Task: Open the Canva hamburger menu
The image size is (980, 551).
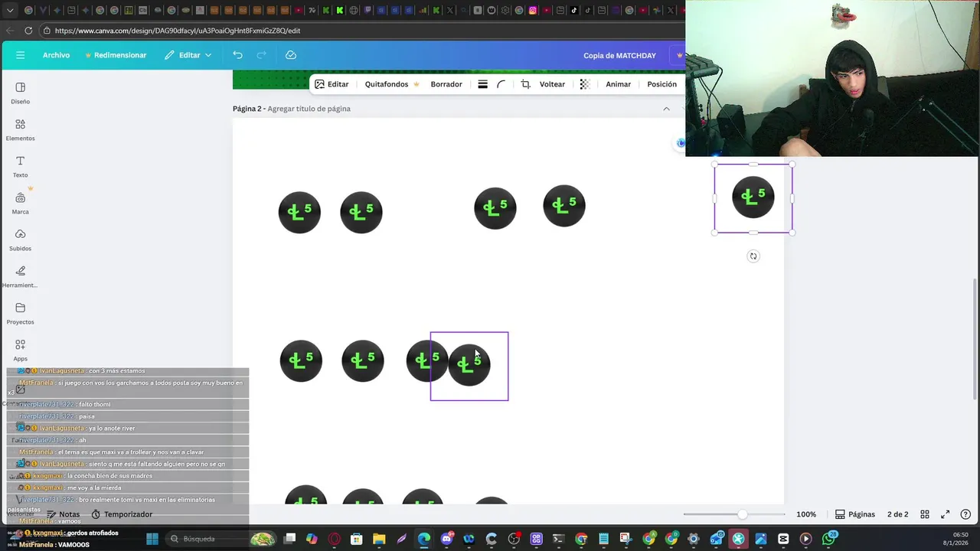Action: pyautogui.click(x=21, y=55)
